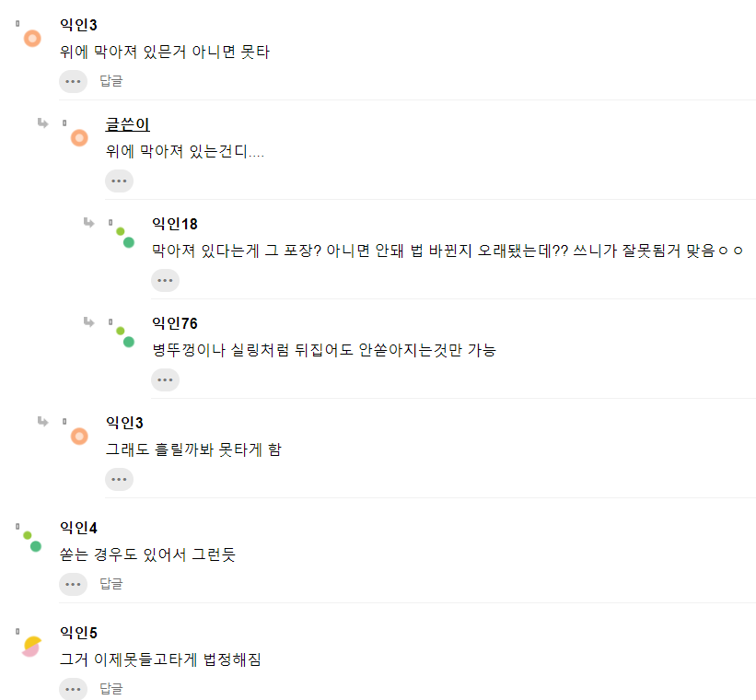756x700 pixels.
Task: Click 답글 to reply to 익인4
Action: pyautogui.click(x=111, y=584)
